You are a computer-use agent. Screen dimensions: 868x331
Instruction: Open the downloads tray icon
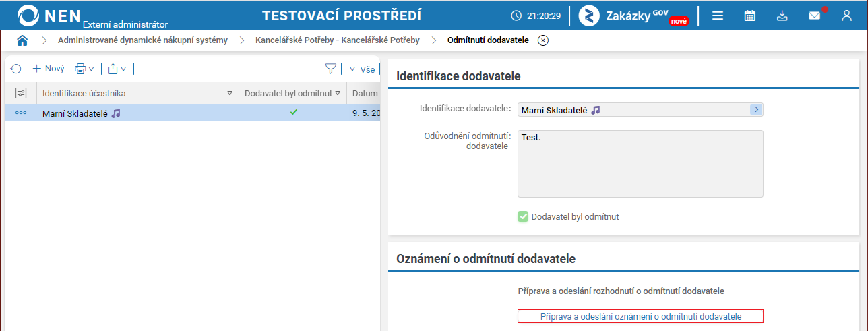pyautogui.click(x=782, y=16)
